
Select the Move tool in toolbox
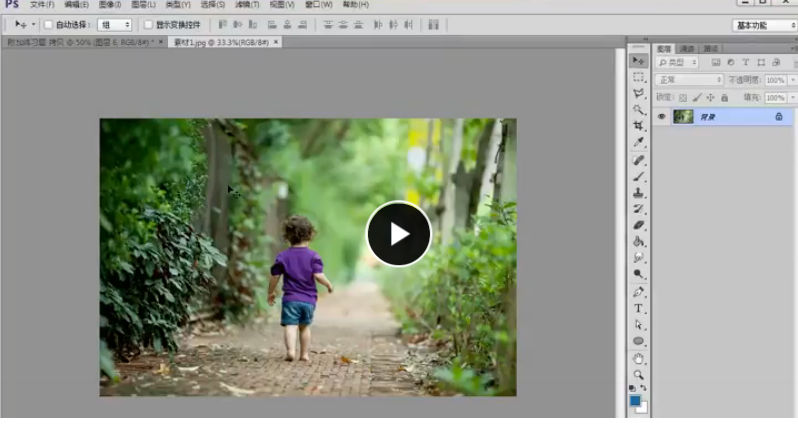coord(638,61)
